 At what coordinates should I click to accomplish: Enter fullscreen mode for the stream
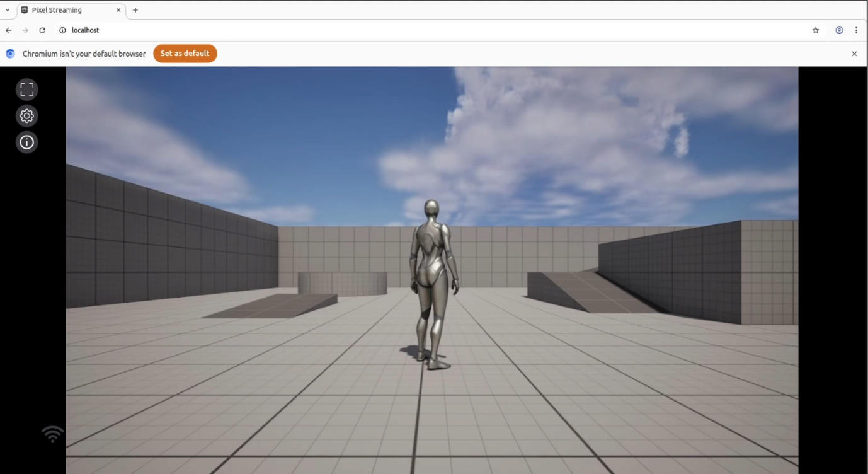pos(26,90)
